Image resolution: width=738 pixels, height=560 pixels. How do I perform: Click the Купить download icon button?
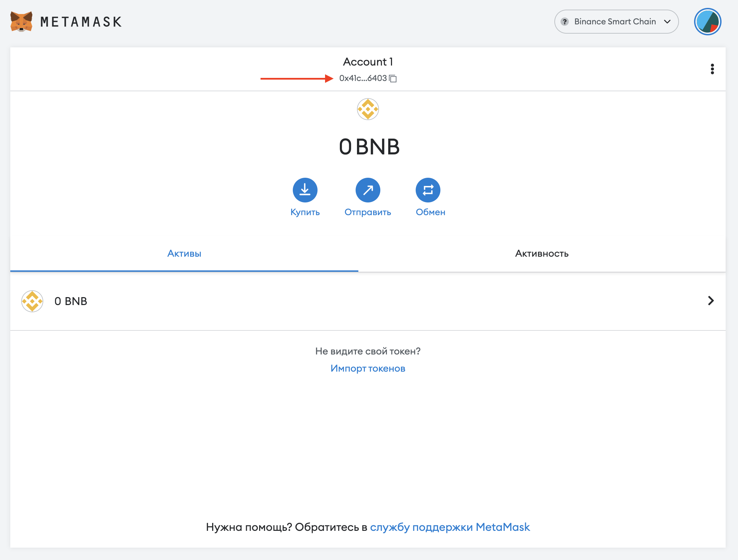[305, 190]
